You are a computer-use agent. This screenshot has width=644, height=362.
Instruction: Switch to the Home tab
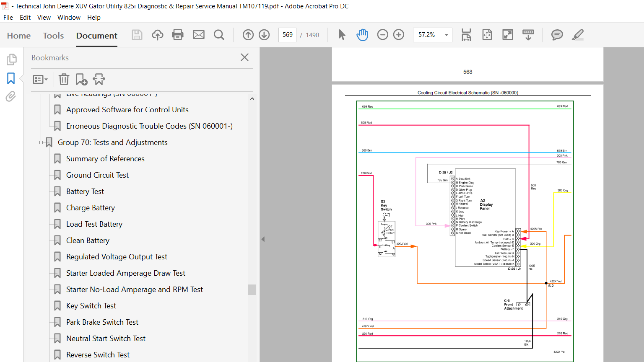click(x=19, y=36)
